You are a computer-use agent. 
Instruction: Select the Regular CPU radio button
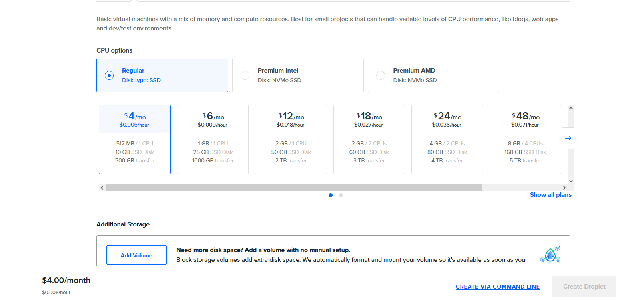109,75
